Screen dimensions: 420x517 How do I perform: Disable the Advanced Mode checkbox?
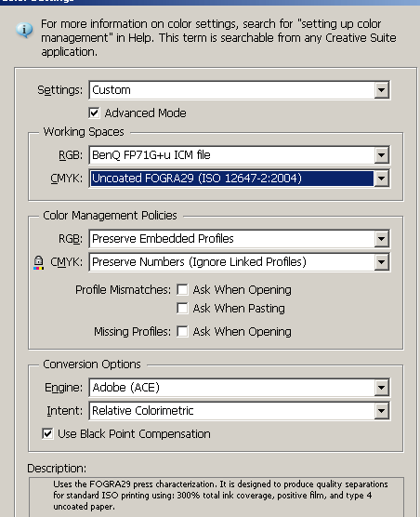[x=94, y=113]
